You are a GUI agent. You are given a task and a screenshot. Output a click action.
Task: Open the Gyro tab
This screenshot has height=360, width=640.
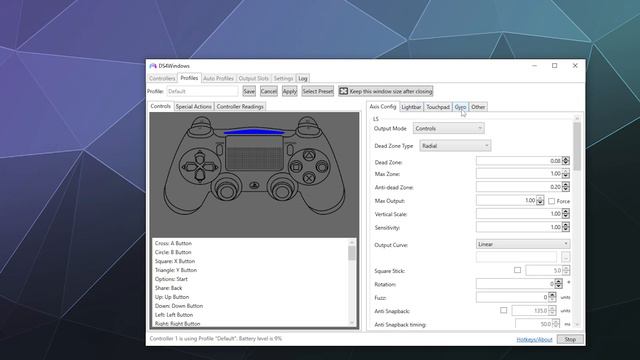pos(460,107)
